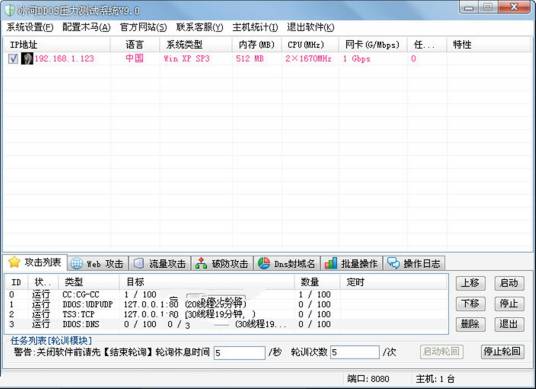
Task: Click the 类型 header in task list
Action: (88, 282)
